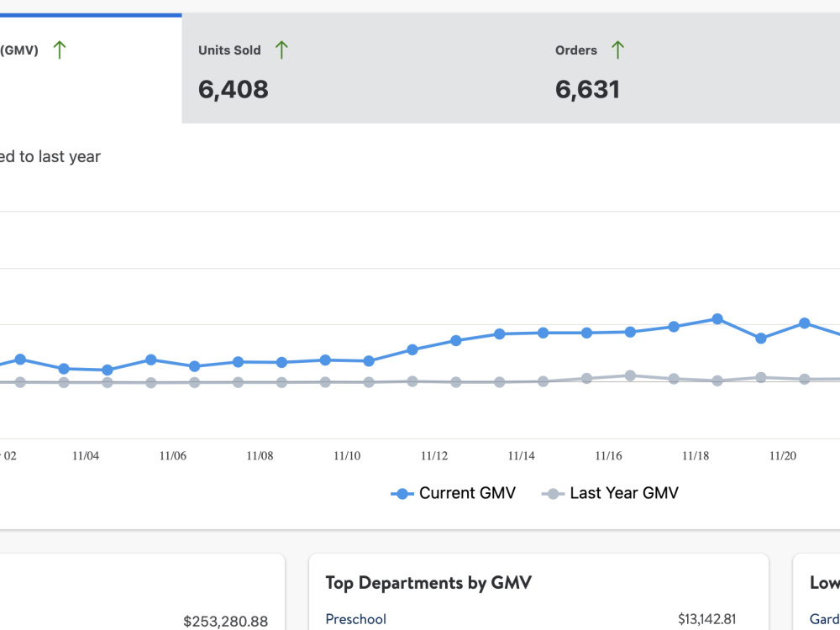The height and width of the screenshot is (630, 840).
Task: Click the green arrow next to Orders
Action: pyautogui.click(x=617, y=50)
